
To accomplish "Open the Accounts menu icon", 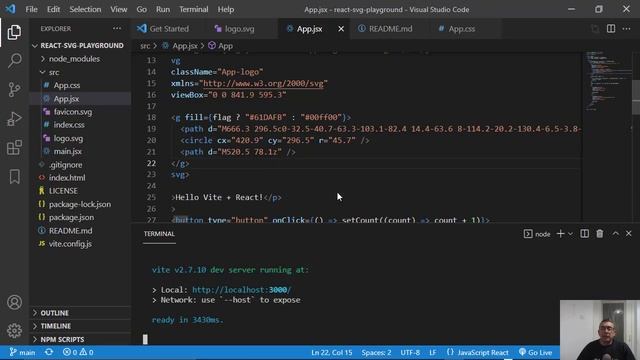I will click(x=14, y=302).
